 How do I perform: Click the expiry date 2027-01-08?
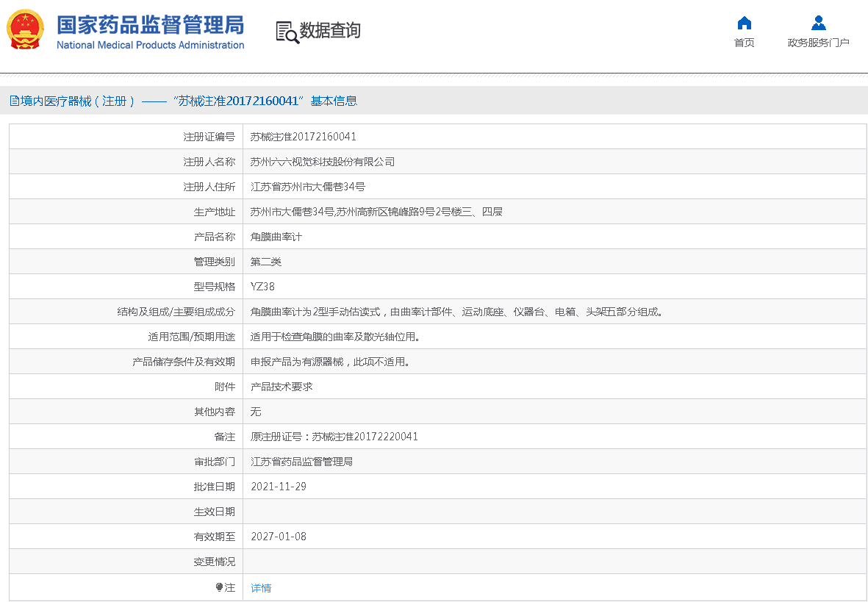click(279, 537)
